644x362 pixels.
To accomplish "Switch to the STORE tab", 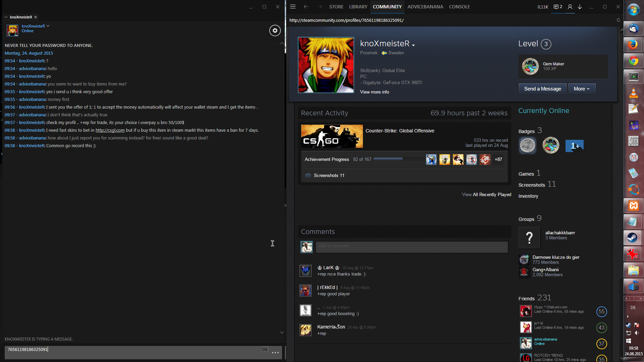I will tap(336, 7).
